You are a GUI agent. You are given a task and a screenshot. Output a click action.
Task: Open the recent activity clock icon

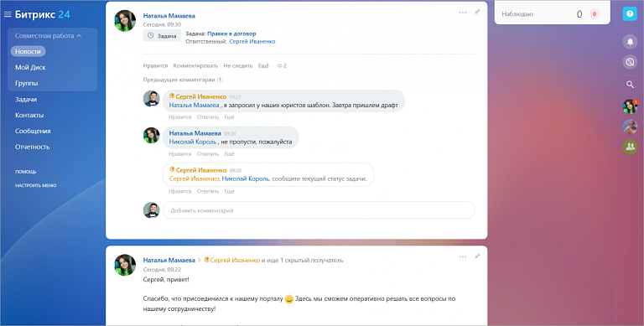(630, 62)
